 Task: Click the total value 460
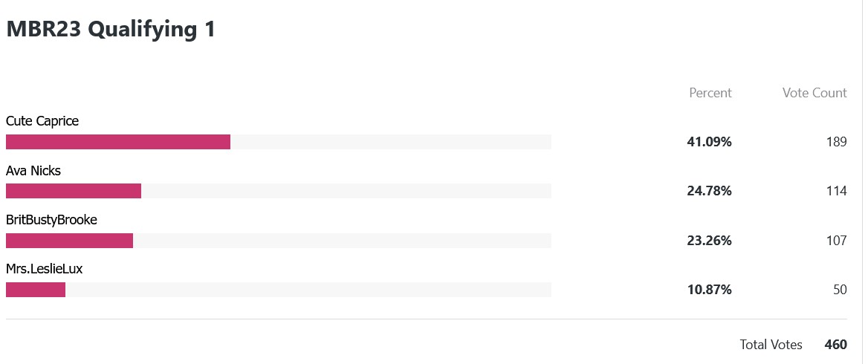[x=836, y=345]
